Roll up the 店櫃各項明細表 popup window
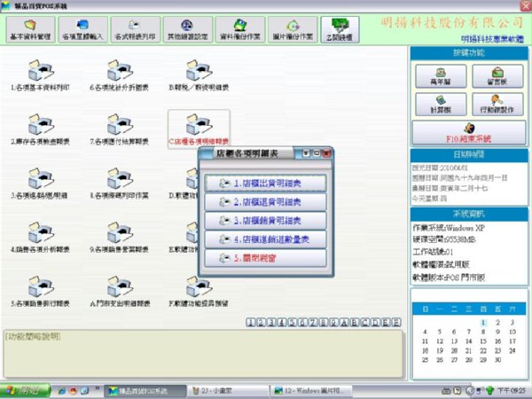 tap(306, 153)
